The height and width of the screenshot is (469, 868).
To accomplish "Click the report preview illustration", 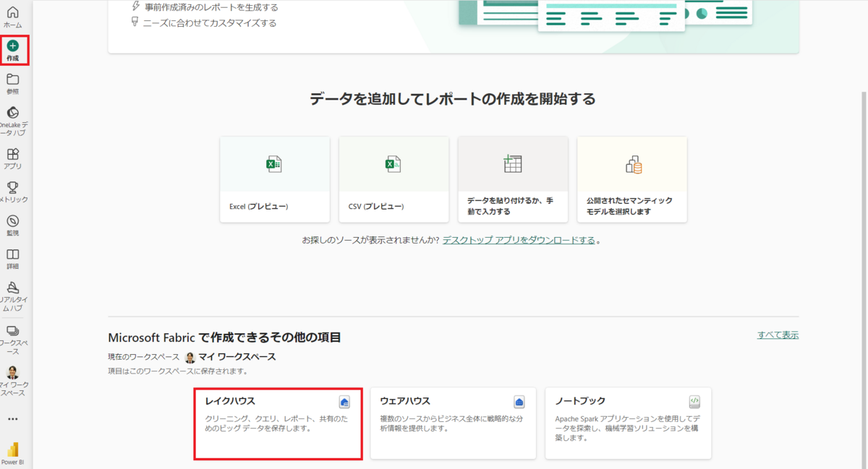I will click(606, 14).
